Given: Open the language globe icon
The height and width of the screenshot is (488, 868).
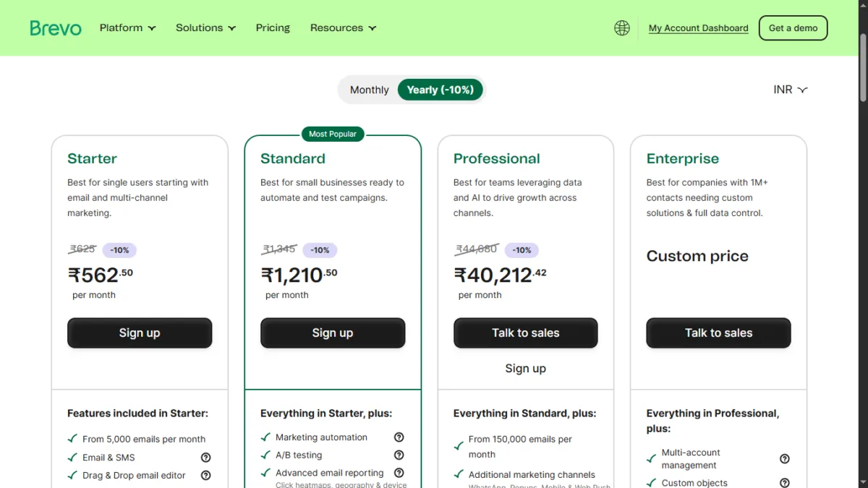Looking at the screenshot, I should pos(622,28).
